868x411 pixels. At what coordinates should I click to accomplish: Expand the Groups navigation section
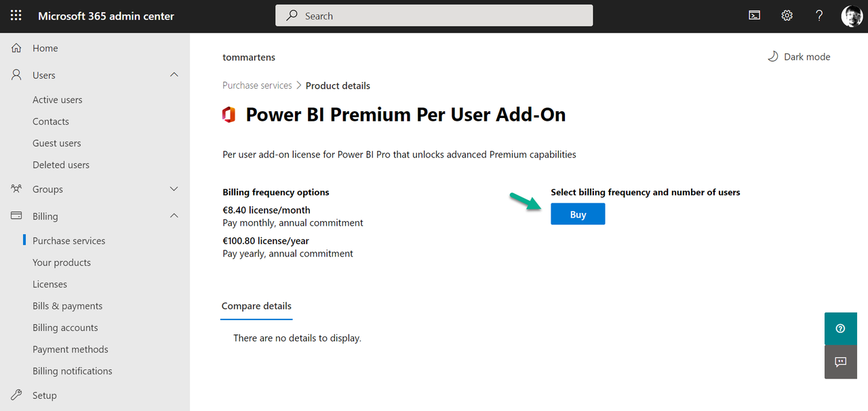tap(174, 189)
